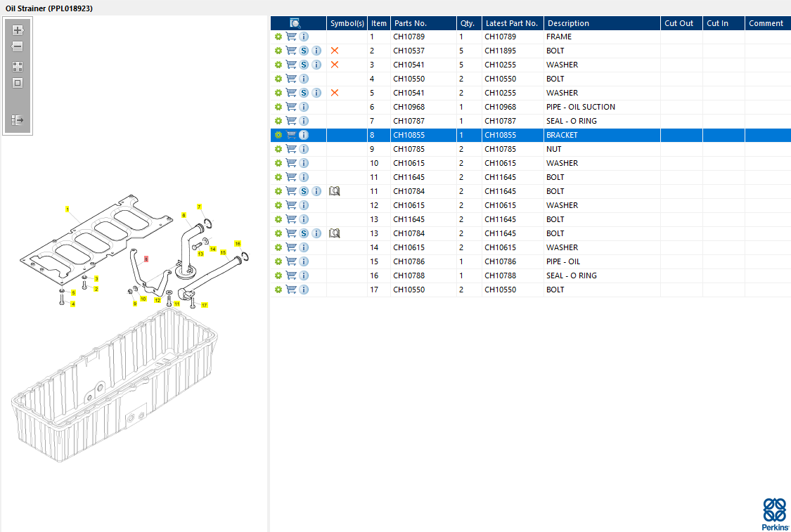Screen dimensions: 791x532
Task: Select the NUT CH10785 row
Action: click(531, 149)
